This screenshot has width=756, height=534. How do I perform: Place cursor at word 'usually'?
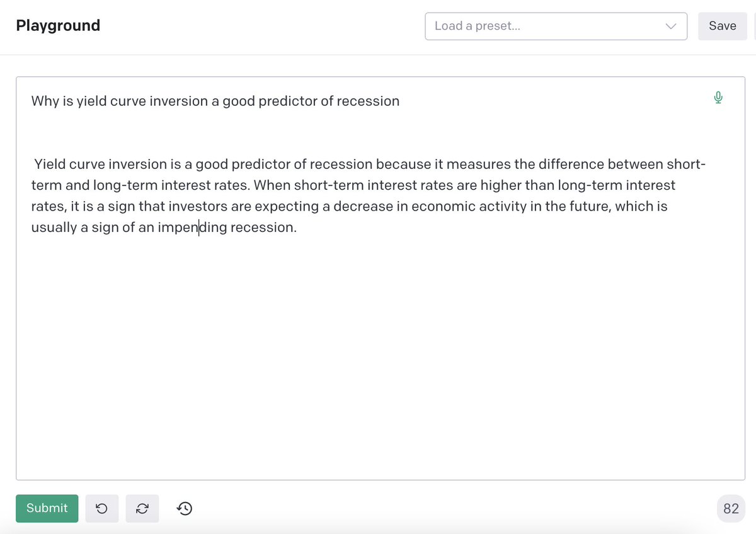coord(54,228)
